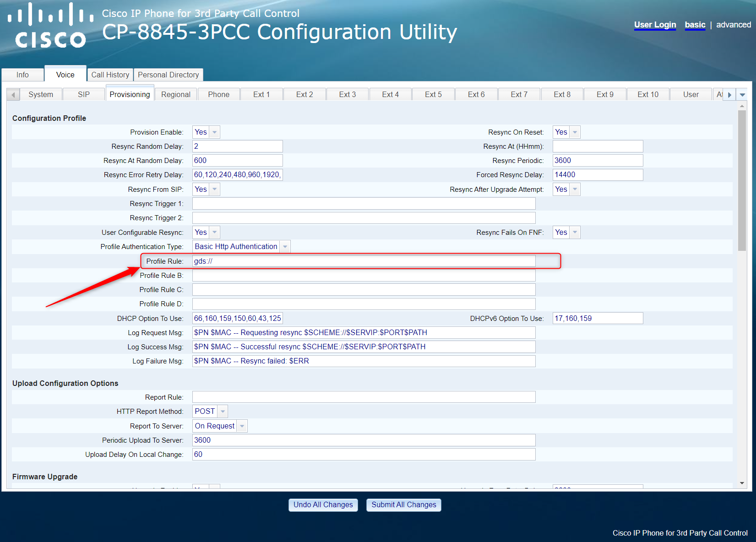Open the Profile Authentication Type dropdown
The width and height of the screenshot is (756, 542).
click(285, 246)
